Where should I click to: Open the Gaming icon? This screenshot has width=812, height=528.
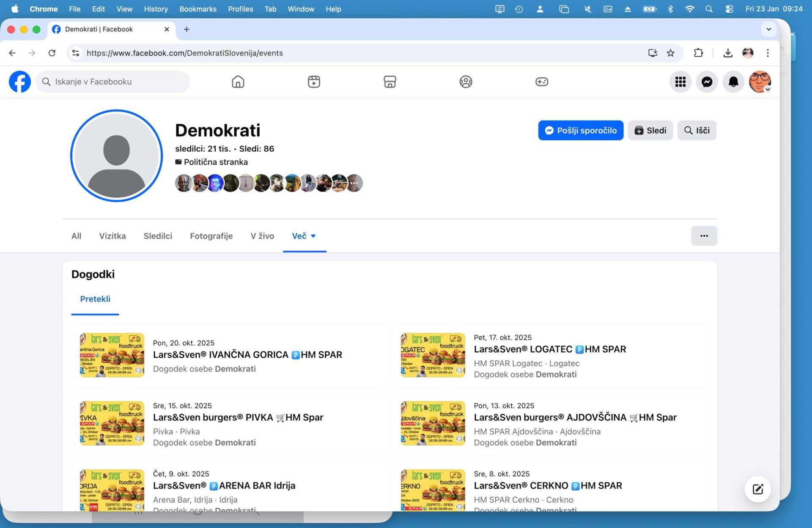(x=542, y=82)
